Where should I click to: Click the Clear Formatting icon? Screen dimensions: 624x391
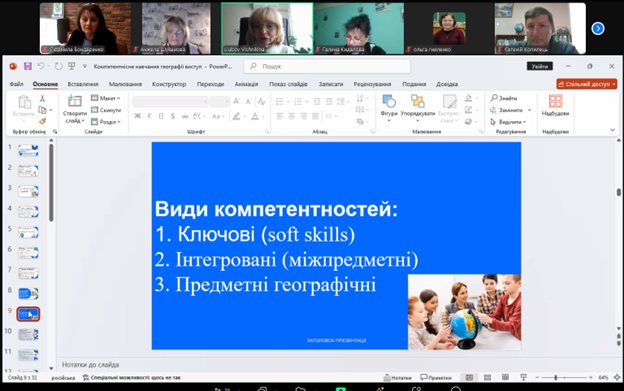pyautogui.click(x=261, y=101)
